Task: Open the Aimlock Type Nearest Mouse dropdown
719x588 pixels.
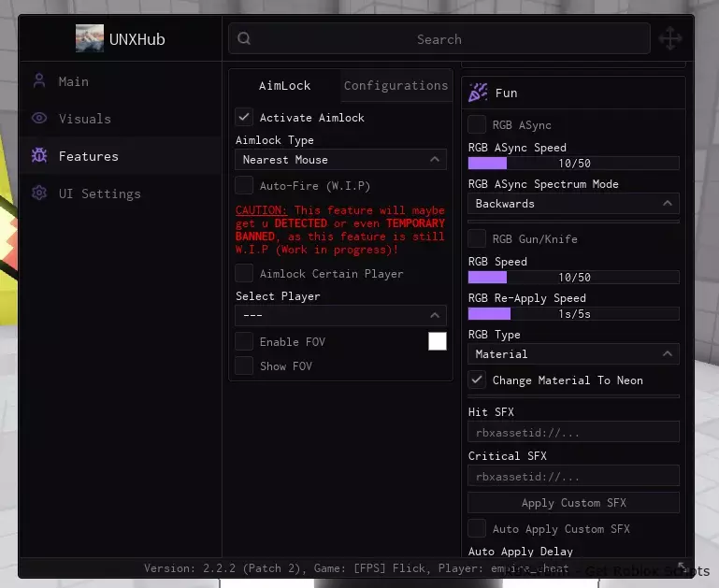Action: coord(340,160)
